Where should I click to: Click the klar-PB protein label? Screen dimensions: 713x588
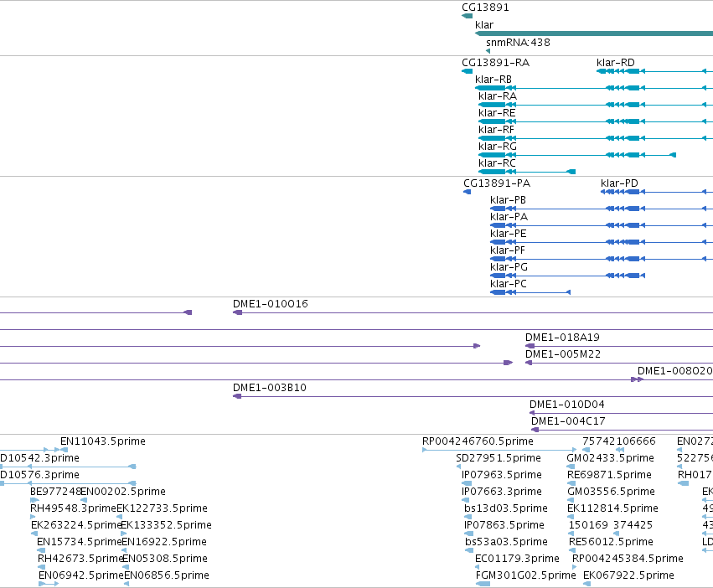tap(508, 200)
